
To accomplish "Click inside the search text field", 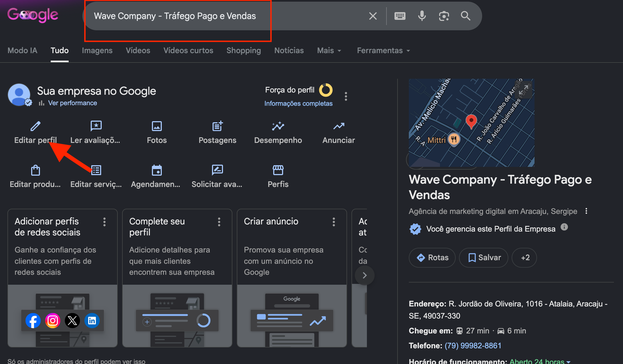I will (226, 16).
